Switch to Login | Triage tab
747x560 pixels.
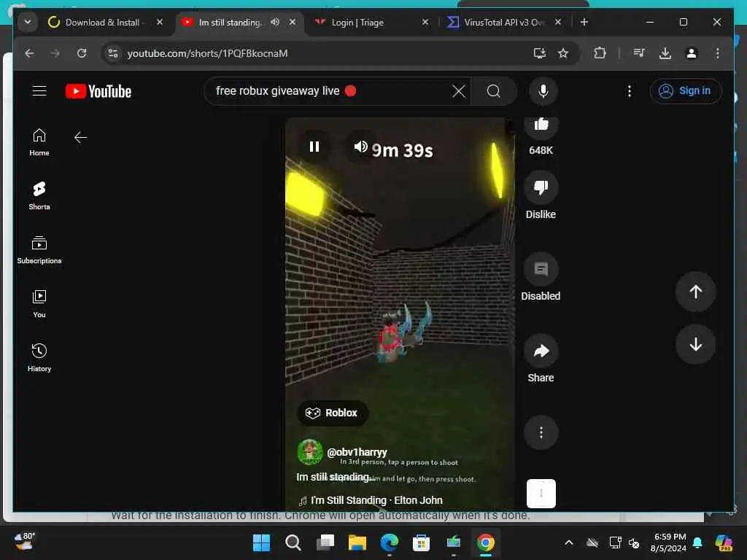357,23
